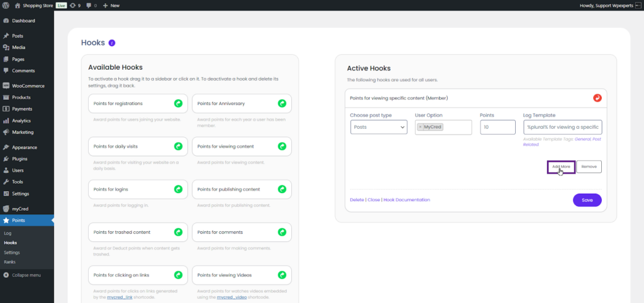The height and width of the screenshot is (303, 644).
Task: Activate Points for viewing content arrow icon
Action: pyautogui.click(x=282, y=146)
